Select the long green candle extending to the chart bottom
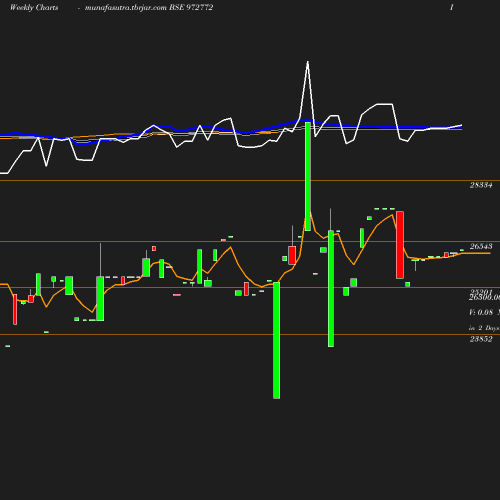500x500 pixels. 276,340
